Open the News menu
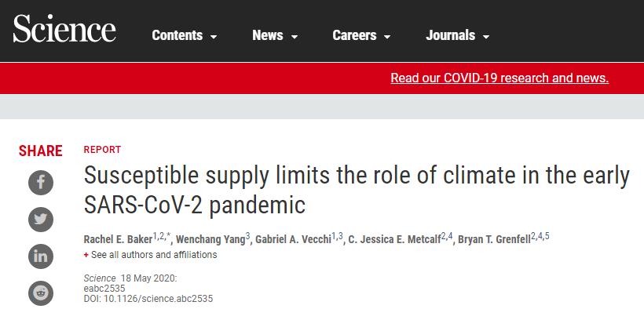The width and height of the screenshot is (644, 309). [x=275, y=36]
